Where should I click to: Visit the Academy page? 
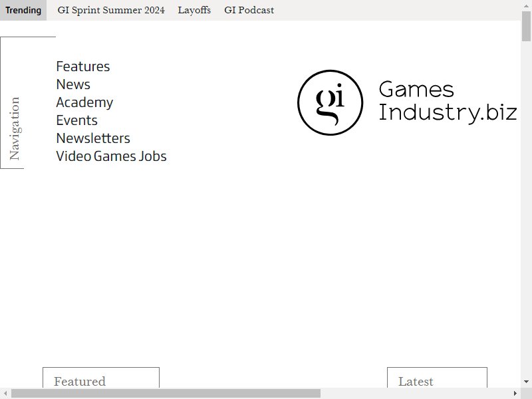coord(84,102)
